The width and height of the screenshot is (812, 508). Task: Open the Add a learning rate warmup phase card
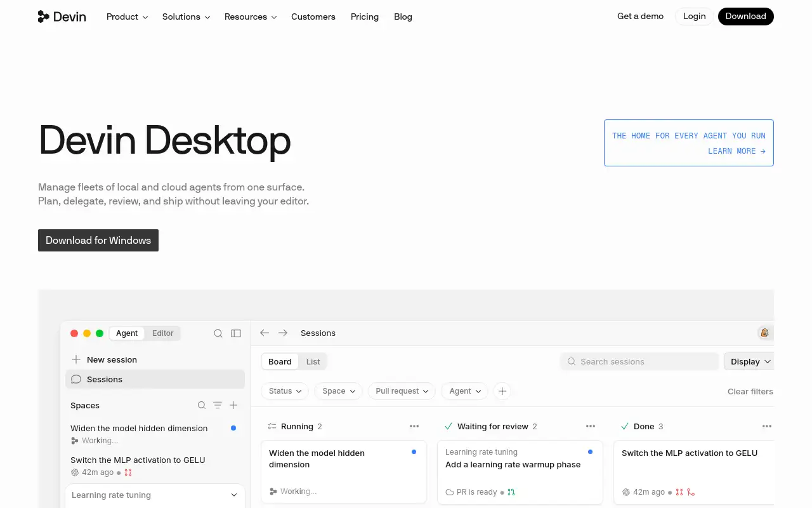pos(520,472)
